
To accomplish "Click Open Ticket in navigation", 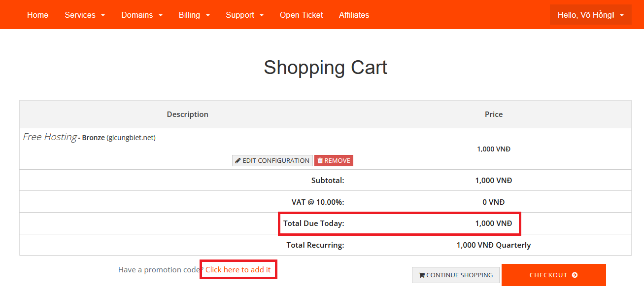I will click(302, 15).
